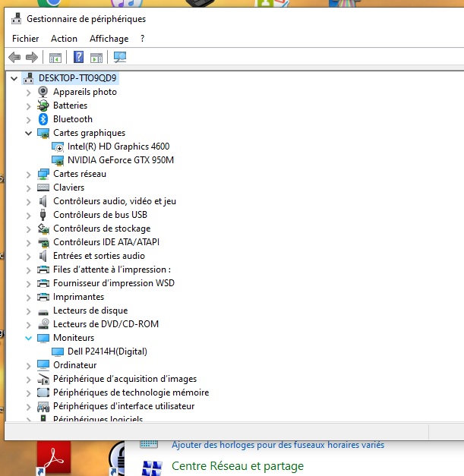
Task: Click Périphériques de technologie mémoire icon
Action: [43, 392]
